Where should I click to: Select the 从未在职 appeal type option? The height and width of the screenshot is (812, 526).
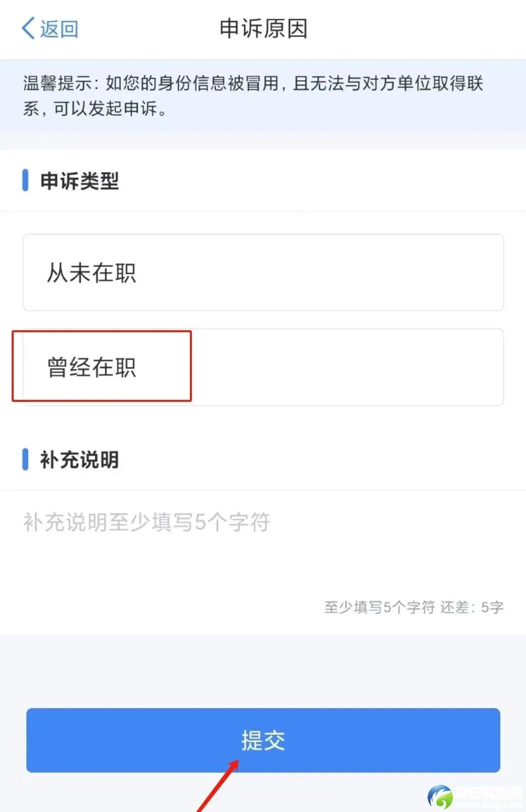pyautogui.click(x=263, y=272)
